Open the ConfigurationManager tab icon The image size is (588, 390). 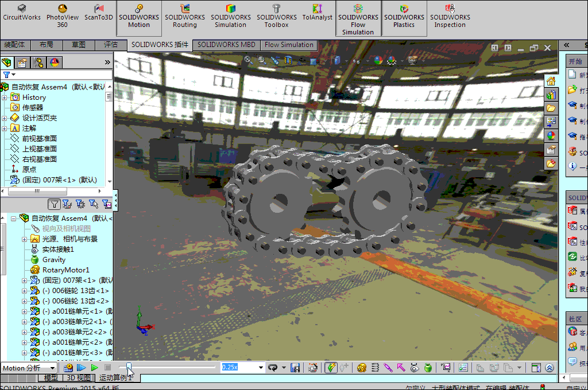[x=38, y=62]
